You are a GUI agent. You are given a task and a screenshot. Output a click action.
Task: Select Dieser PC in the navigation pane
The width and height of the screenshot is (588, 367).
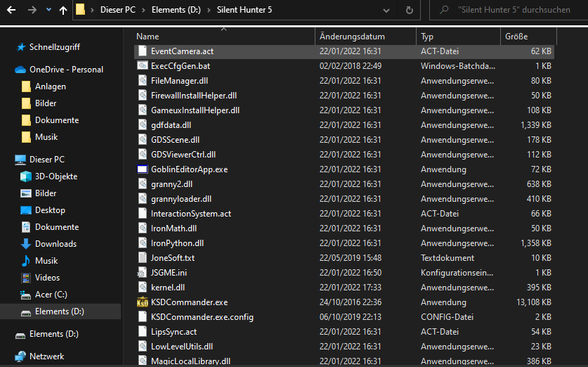(x=47, y=160)
